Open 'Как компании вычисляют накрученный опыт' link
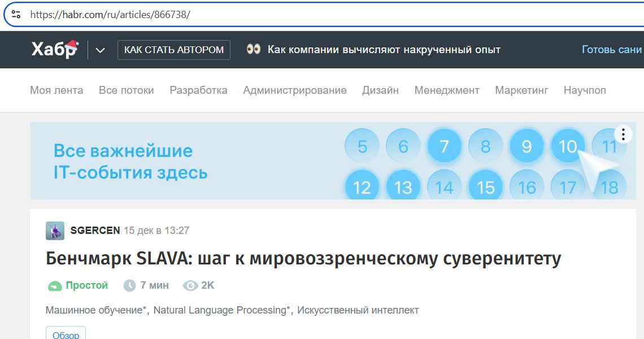 tap(384, 50)
